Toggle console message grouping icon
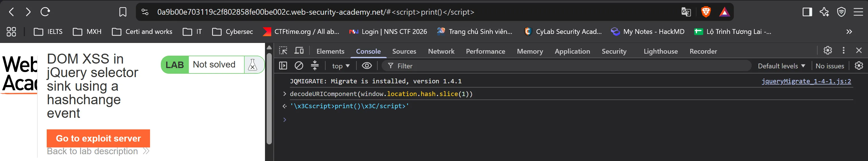 coord(315,66)
